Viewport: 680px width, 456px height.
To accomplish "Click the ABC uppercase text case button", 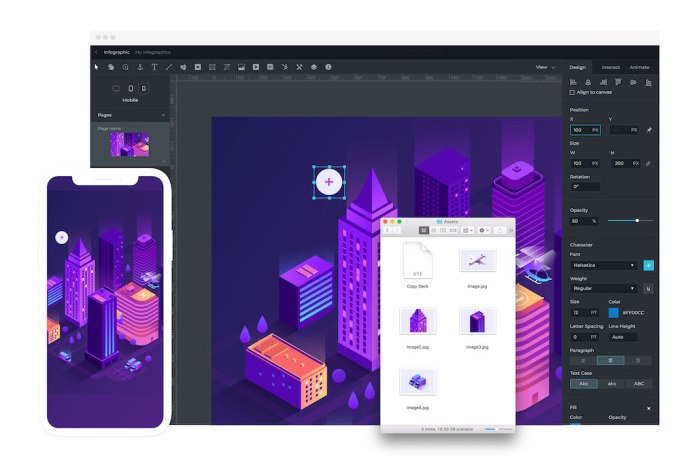I will coord(638,383).
